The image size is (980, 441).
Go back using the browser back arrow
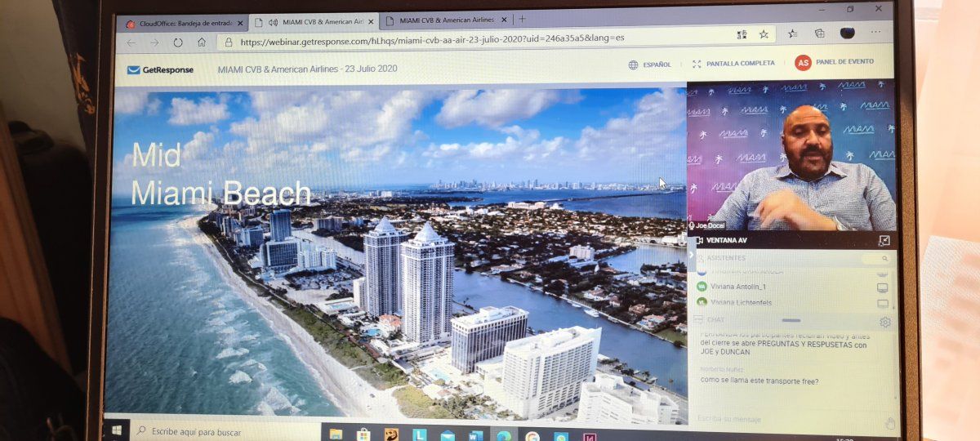(132, 42)
